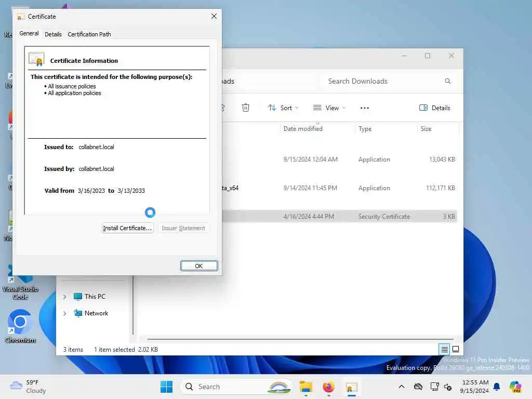The image size is (532, 399).
Task: Select Network in navigation pane
Action: [91, 313]
